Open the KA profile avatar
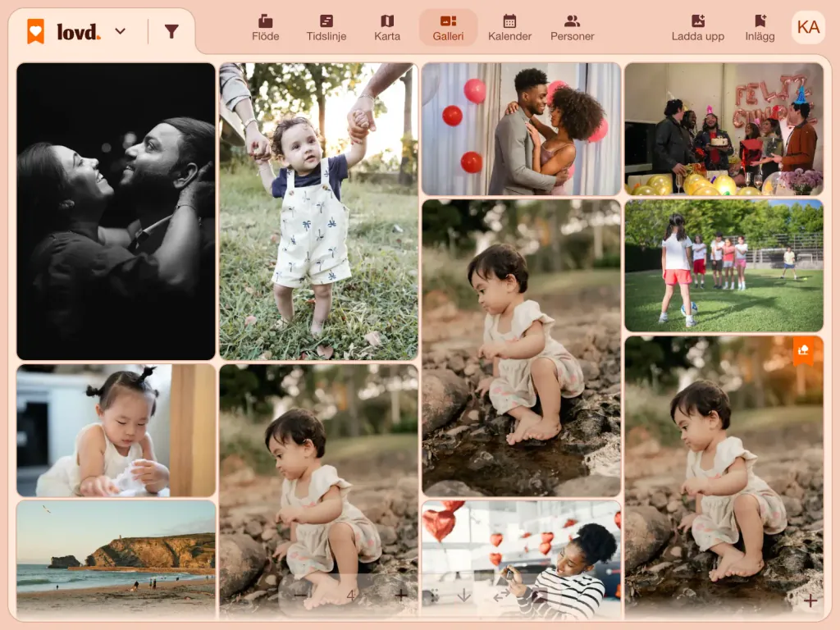840x630 pixels. [808, 27]
